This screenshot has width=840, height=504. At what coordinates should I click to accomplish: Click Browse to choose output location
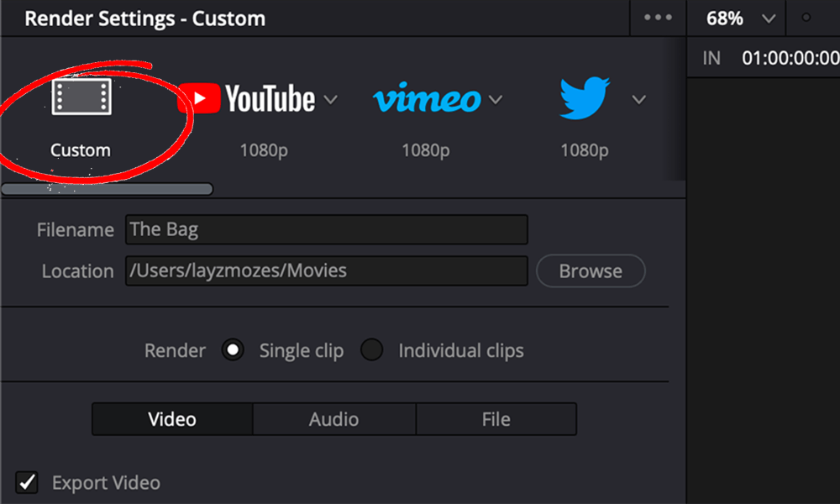pyautogui.click(x=591, y=270)
